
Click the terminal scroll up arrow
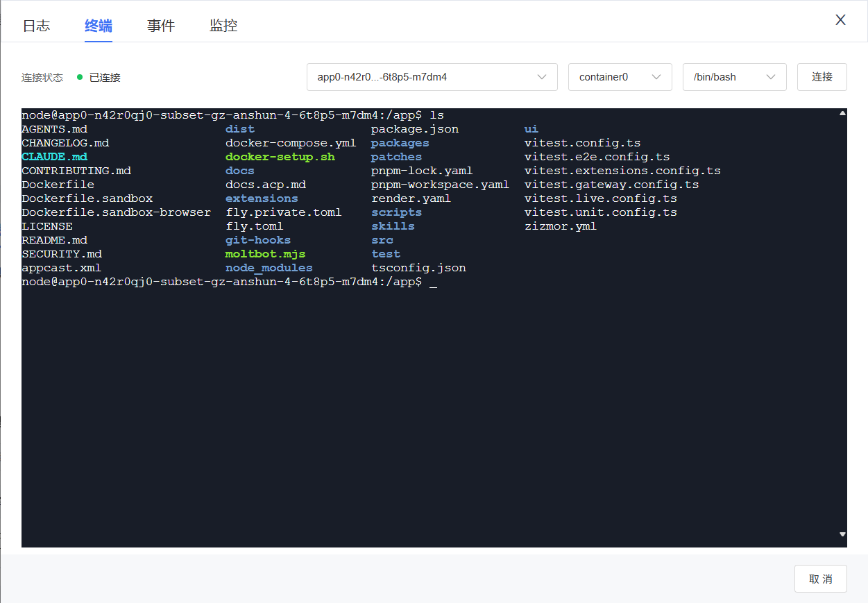coord(842,113)
